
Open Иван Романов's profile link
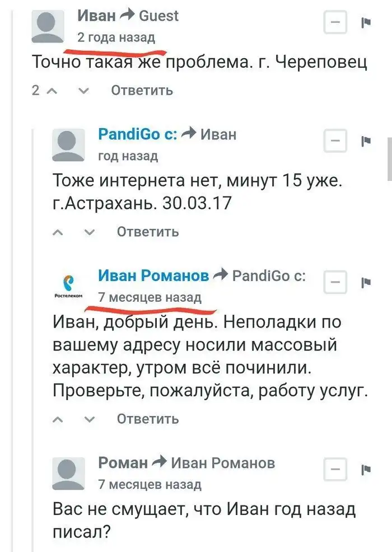[x=153, y=275]
